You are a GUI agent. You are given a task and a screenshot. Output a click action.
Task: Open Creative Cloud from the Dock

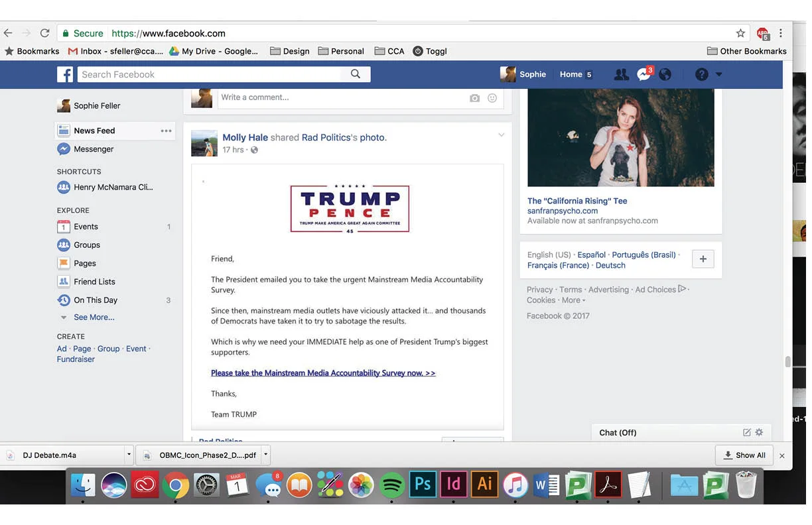point(145,485)
